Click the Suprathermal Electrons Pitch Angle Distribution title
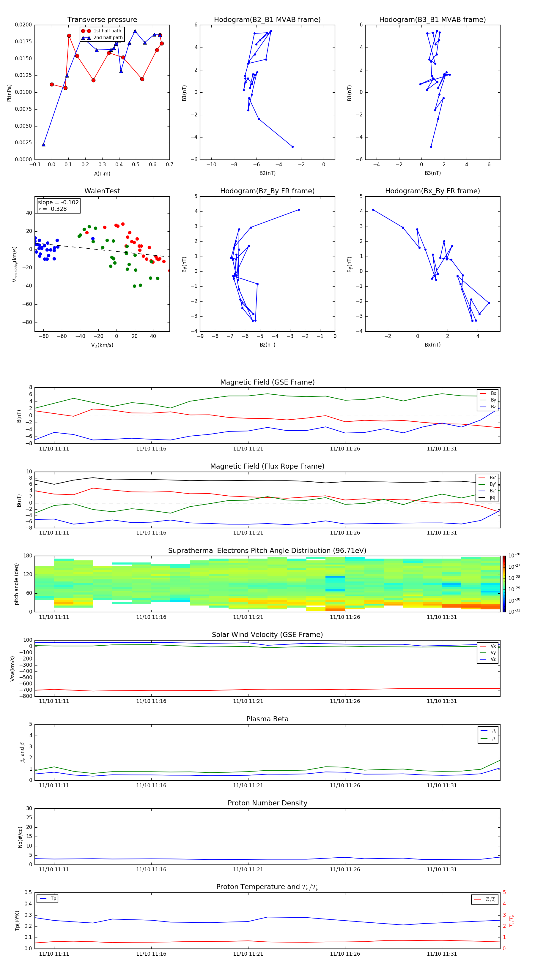The image size is (535, 980). click(267, 551)
